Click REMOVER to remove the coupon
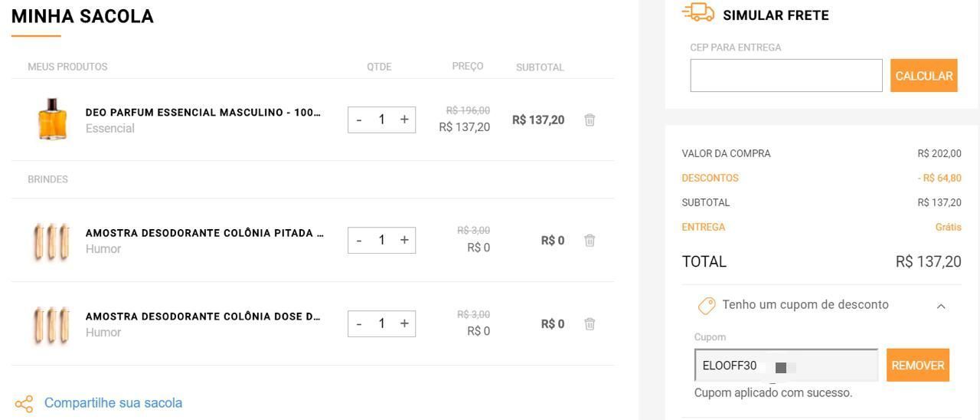This screenshot has height=420, width=980. 918,366
